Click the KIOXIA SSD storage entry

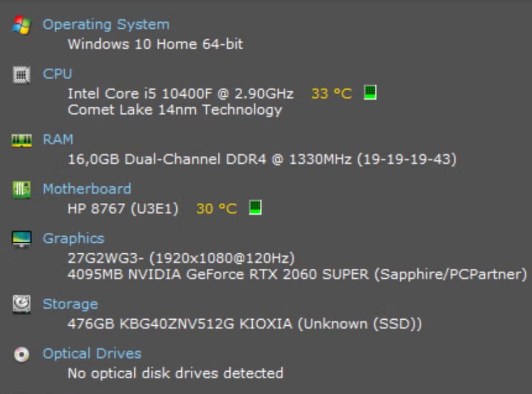(x=244, y=324)
